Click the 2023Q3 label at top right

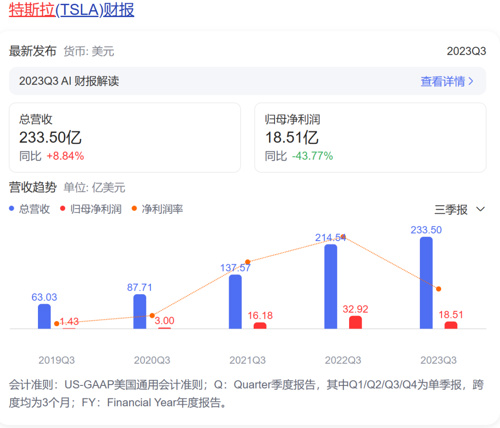tap(466, 51)
